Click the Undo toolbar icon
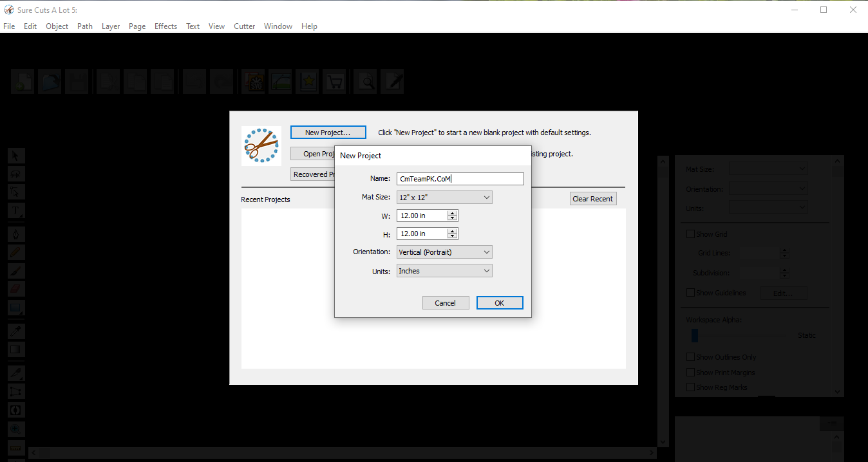868x462 pixels. [194, 82]
